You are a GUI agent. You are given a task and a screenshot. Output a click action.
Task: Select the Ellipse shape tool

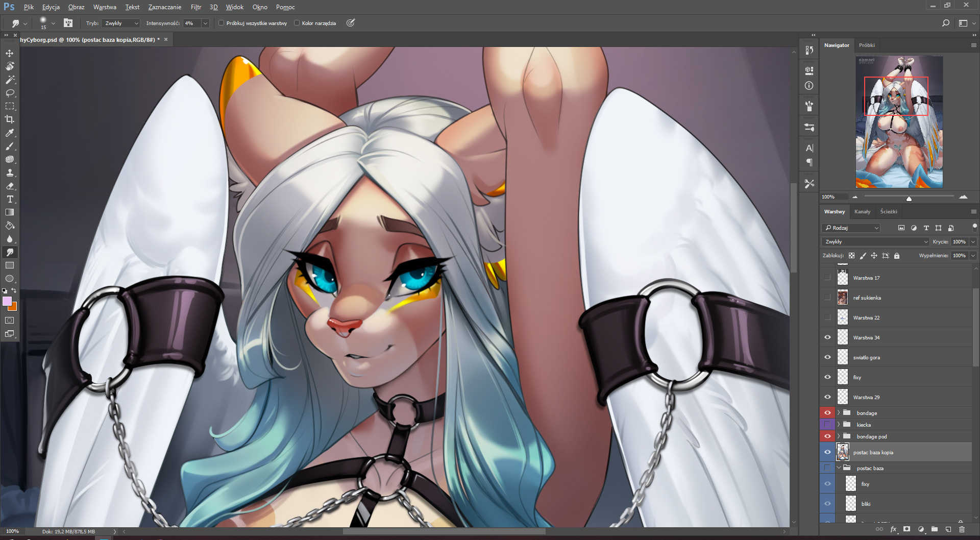tap(10, 279)
